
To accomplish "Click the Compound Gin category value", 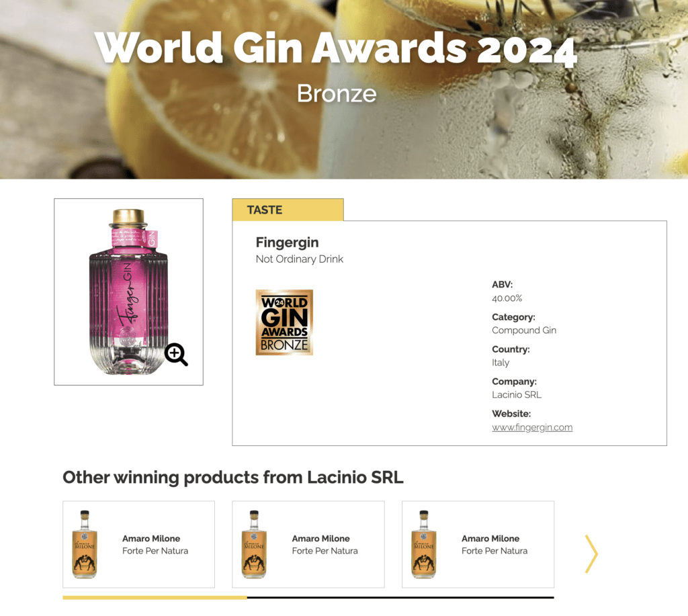I will click(524, 331).
